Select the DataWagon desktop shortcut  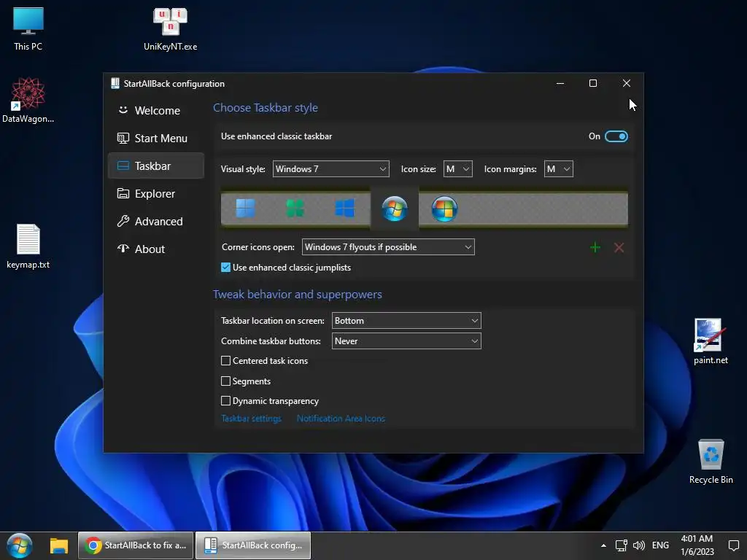click(28, 101)
